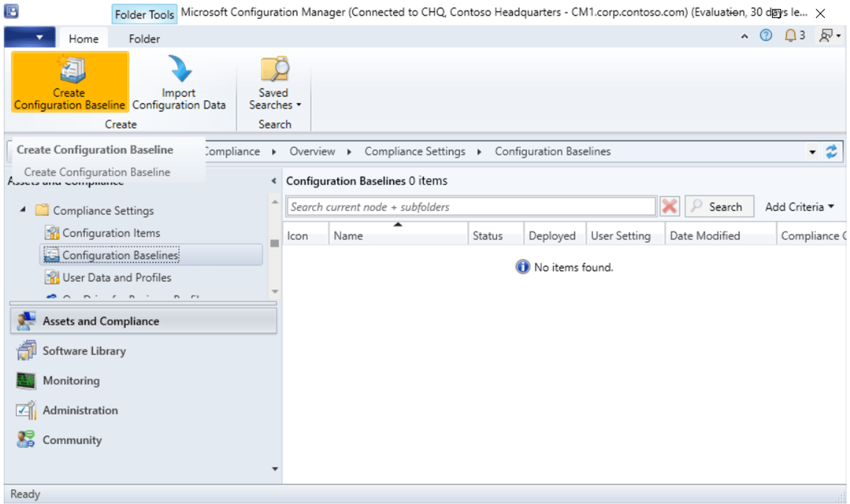Open the Add Criteria dropdown
This screenshot has height=504, width=850.
[x=799, y=207]
